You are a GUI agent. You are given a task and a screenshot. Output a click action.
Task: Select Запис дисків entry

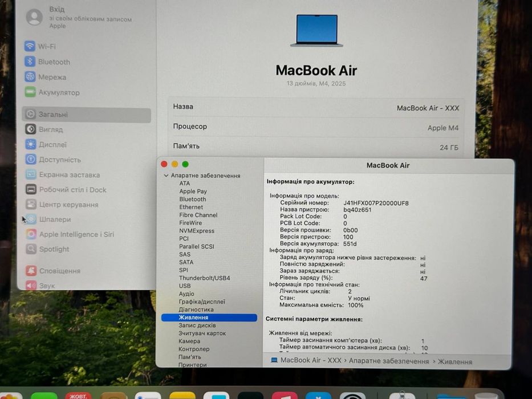coord(197,325)
